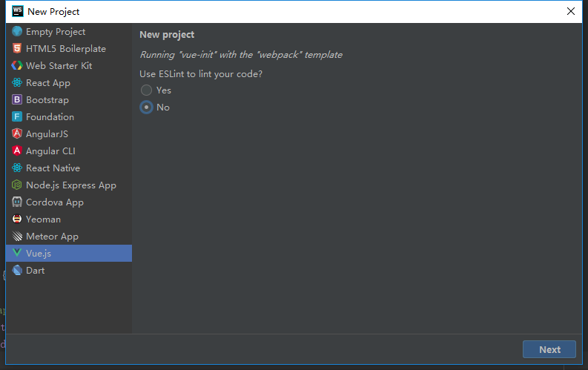The height and width of the screenshot is (370, 588).
Task: Click the Next button
Action: click(x=549, y=349)
